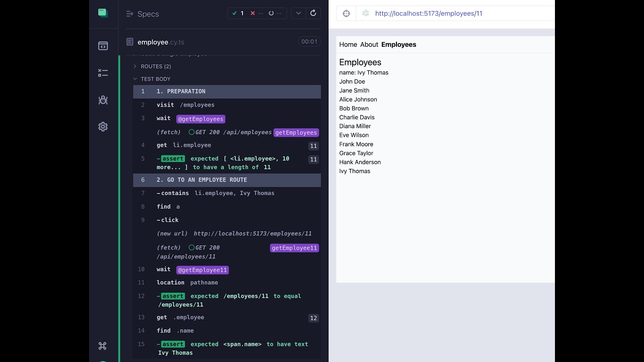Open the Debug page bug icon
This screenshot has height=362, width=644.
coord(103,100)
